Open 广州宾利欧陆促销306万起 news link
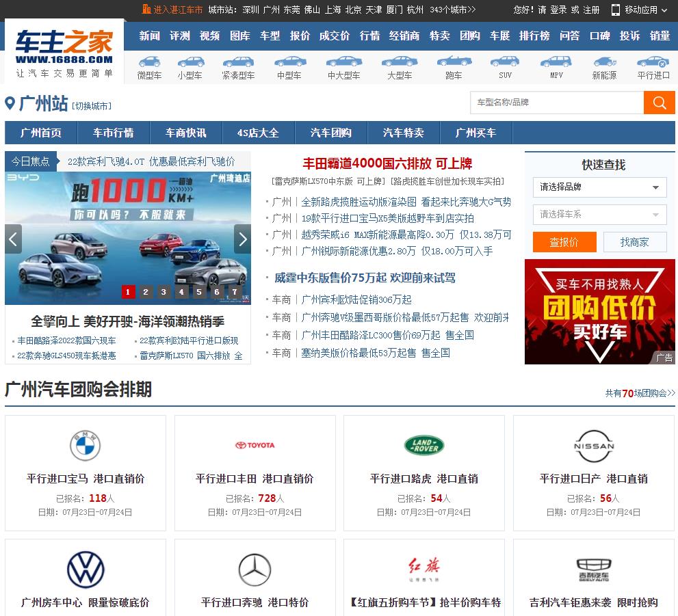 coord(356,299)
